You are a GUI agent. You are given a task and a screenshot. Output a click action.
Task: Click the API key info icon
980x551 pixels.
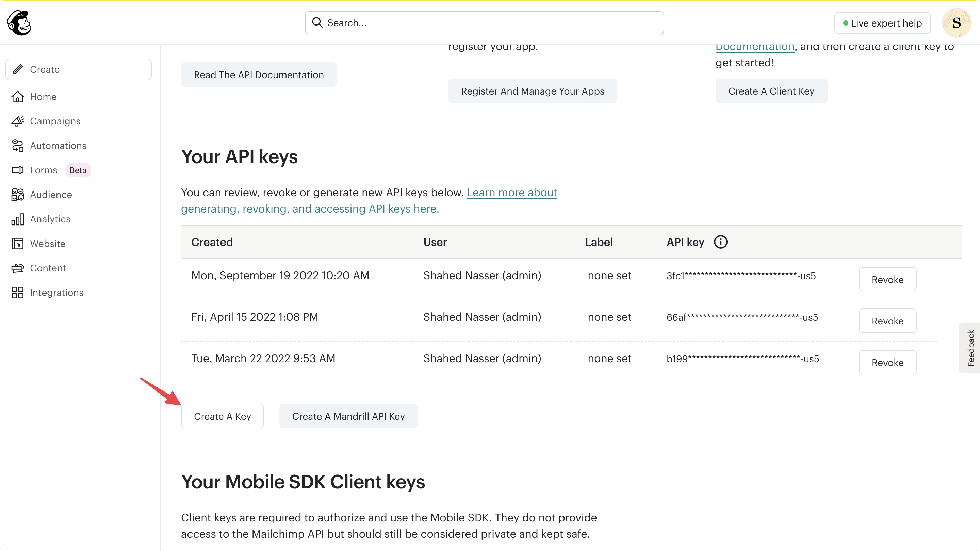point(721,241)
